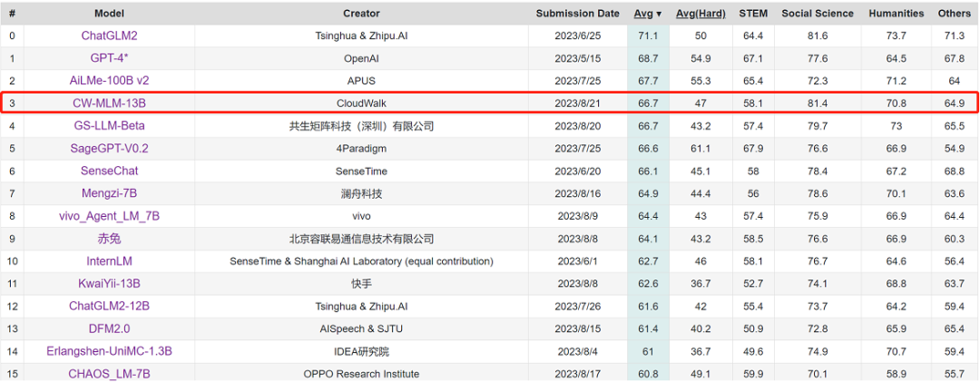The image size is (980, 383).
Task: Open the Mengzi-7B model link
Action: pos(109,193)
